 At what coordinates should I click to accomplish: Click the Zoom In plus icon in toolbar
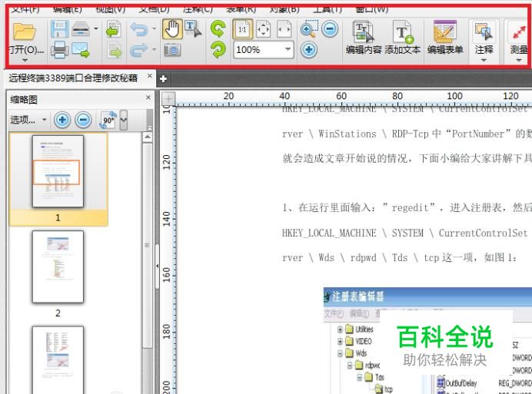click(309, 50)
